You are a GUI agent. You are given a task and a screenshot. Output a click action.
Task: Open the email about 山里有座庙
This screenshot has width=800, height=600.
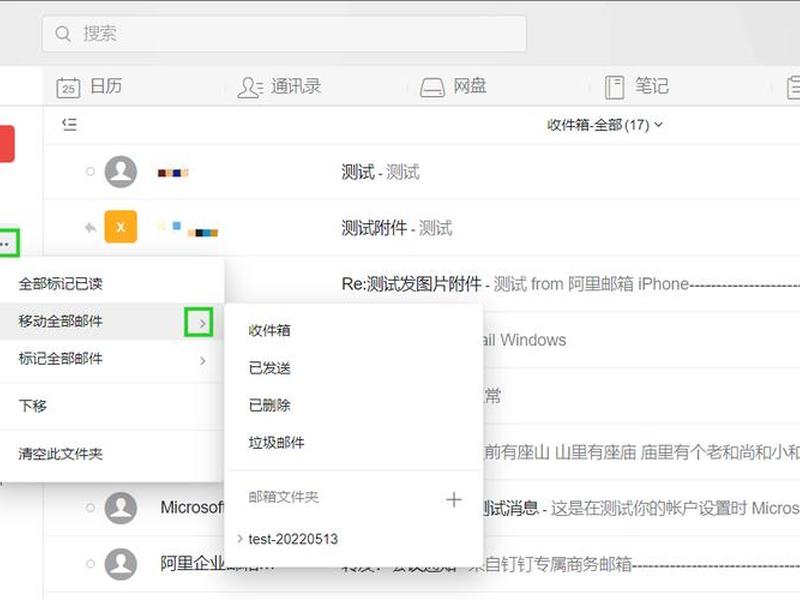[x=642, y=452]
